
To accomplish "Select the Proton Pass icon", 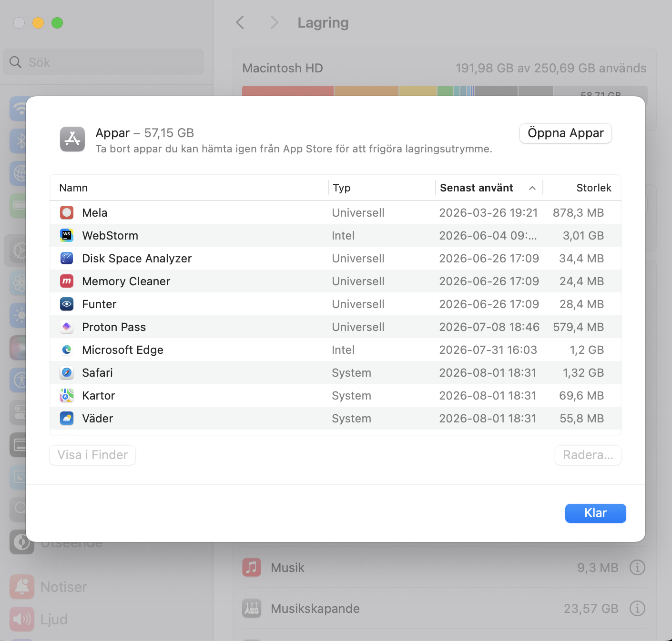I will click(x=67, y=327).
